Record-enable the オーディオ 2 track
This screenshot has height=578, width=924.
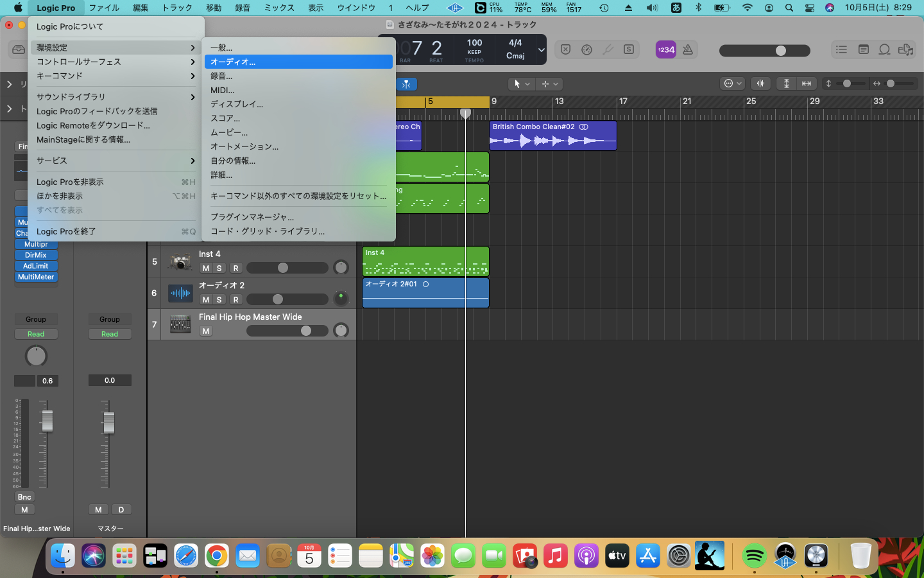click(x=235, y=300)
